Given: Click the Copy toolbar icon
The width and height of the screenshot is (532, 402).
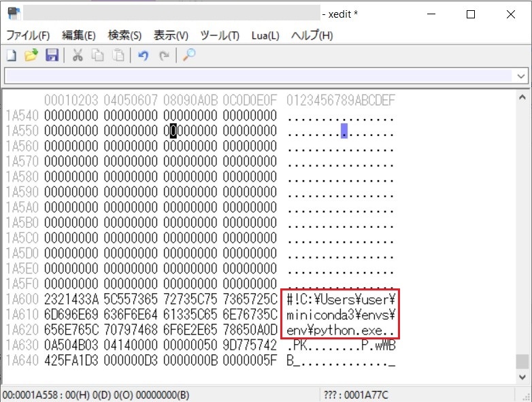Looking at the screenshot, I should [x=98, y=55].
